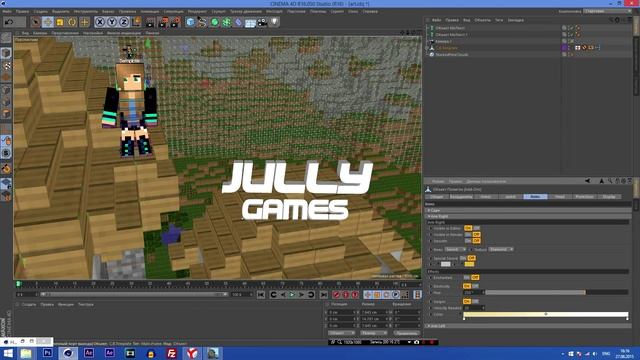Viewport: 640px width, 360px height.
Task: Switch Electricity effect On
Action: click(x=467, y=286)
